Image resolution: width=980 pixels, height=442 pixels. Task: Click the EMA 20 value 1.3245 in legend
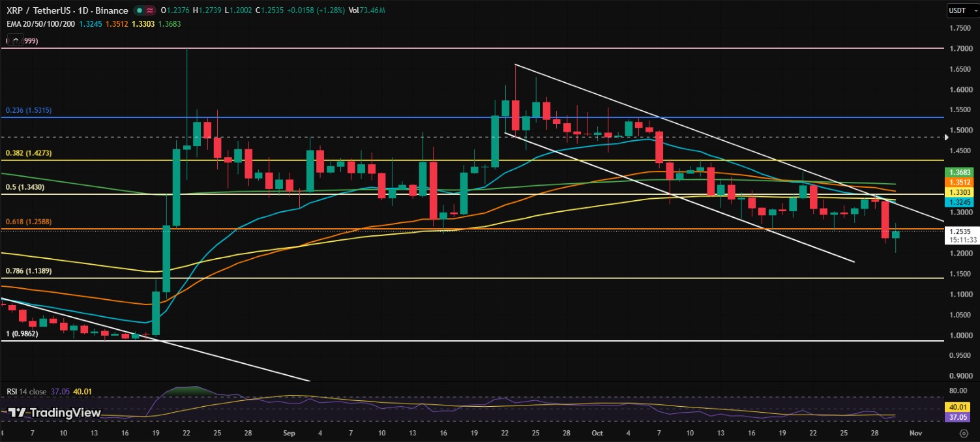point(90,23)
